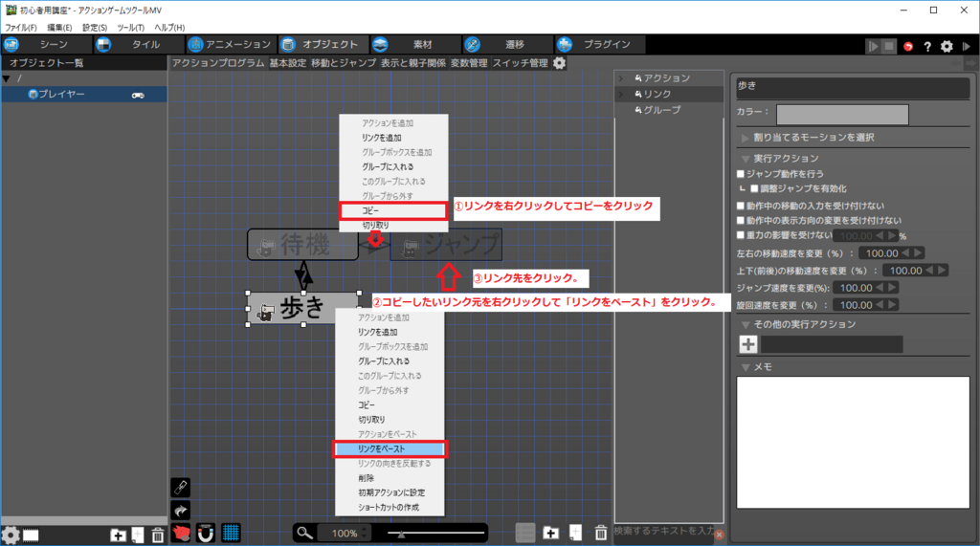Open 編集(E) menu
Image resolution: width=980 pixels, height=546 pixels.
coord(59,28)
